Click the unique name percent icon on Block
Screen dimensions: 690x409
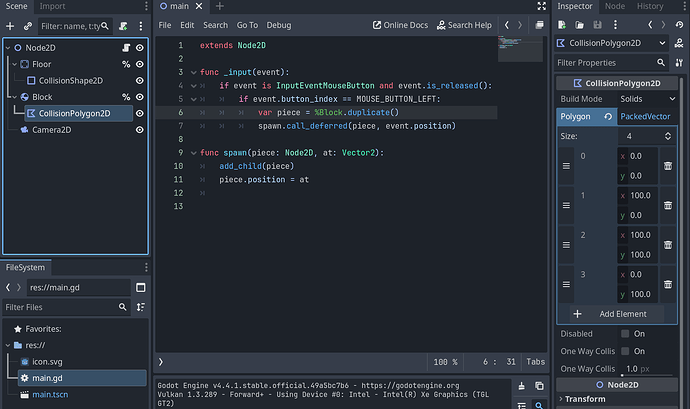[126, 97]
